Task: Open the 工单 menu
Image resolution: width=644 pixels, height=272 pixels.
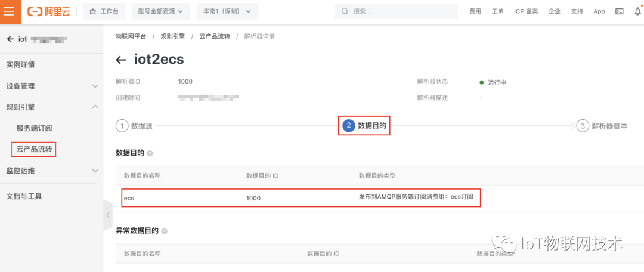Action: pyautogui.click(x=498, y=11)
